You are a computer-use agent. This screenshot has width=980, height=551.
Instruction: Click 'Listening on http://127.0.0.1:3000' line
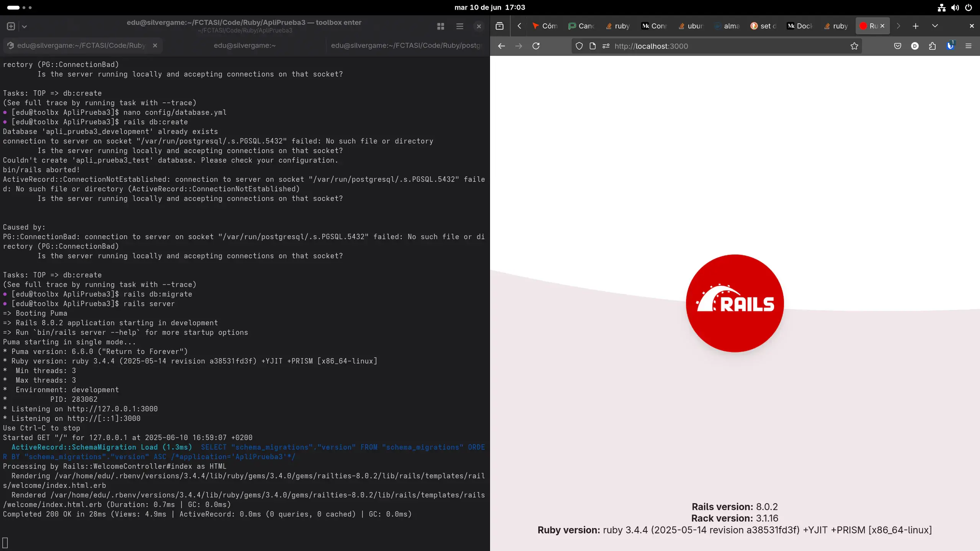pyautogui.click(x=80, y=409)
